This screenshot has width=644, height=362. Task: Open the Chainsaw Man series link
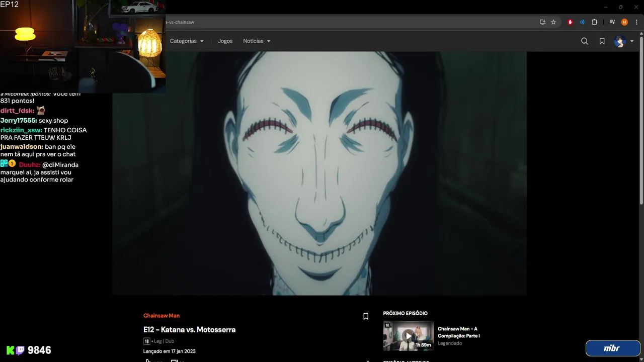click(x=162, y=316)
